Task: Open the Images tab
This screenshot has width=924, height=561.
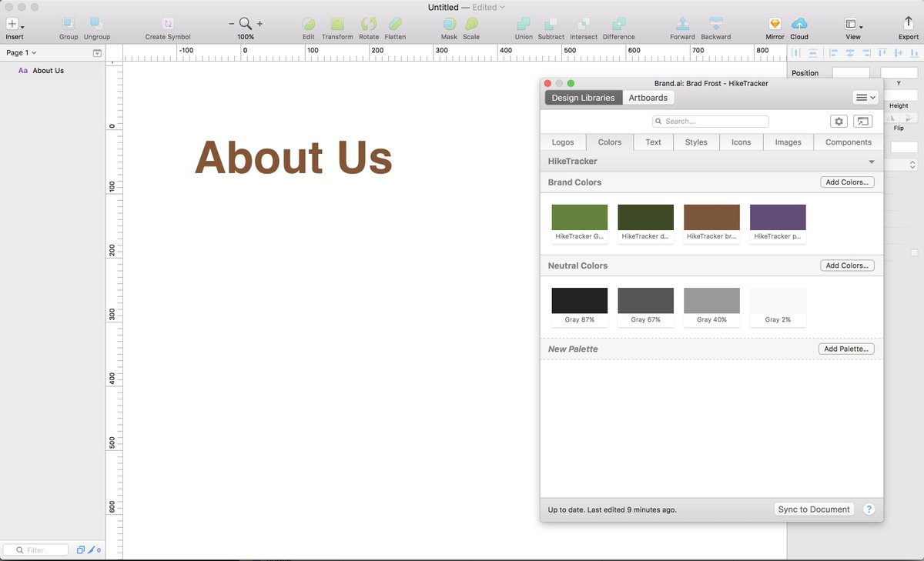Action: [788, 142]
